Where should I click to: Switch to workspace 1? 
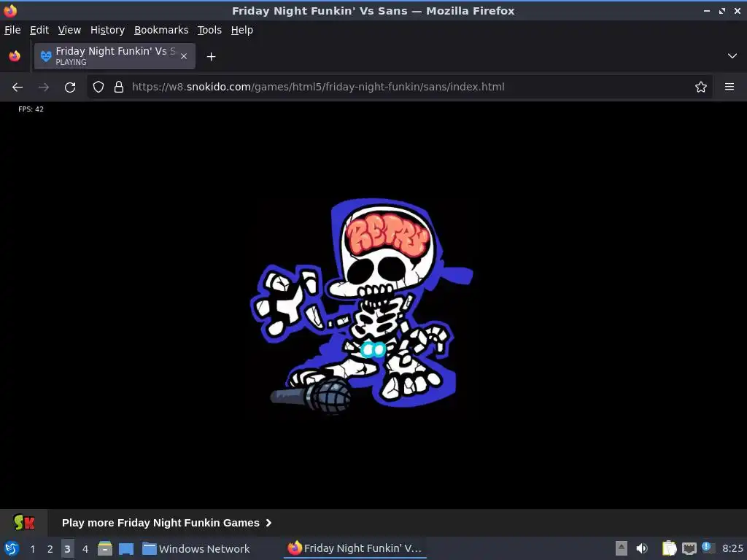pos(32,549)
